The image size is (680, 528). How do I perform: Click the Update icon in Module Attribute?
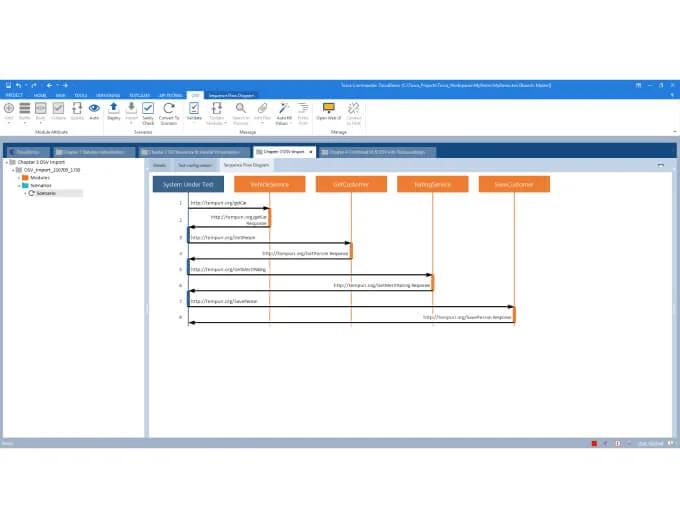(76, 109)
